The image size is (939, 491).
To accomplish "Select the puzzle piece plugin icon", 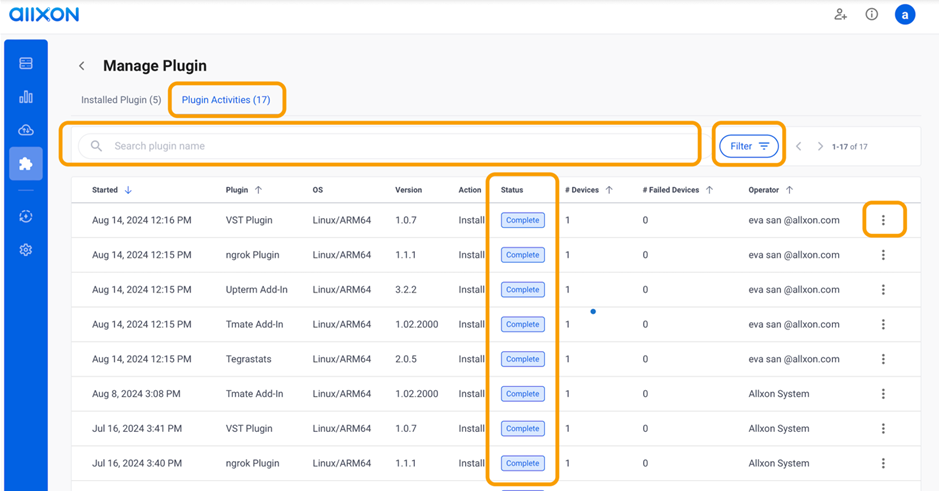I will (26, 164).
